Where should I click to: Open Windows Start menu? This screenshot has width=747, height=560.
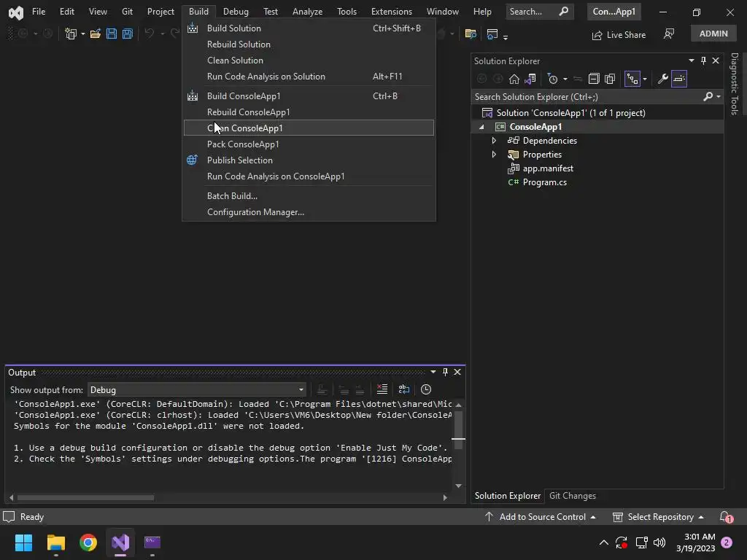pyautogui.click(x=23, y=542)
